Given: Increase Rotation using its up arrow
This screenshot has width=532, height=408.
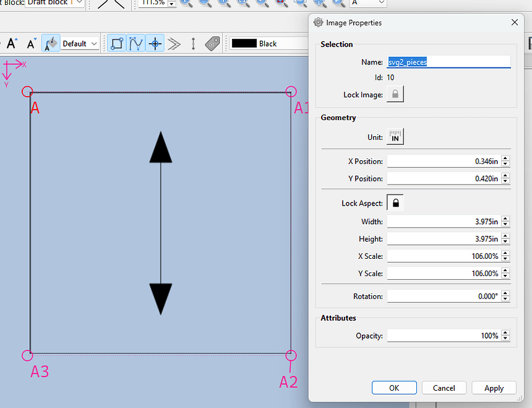Looking at the screenshot, I should pos(505,293).
